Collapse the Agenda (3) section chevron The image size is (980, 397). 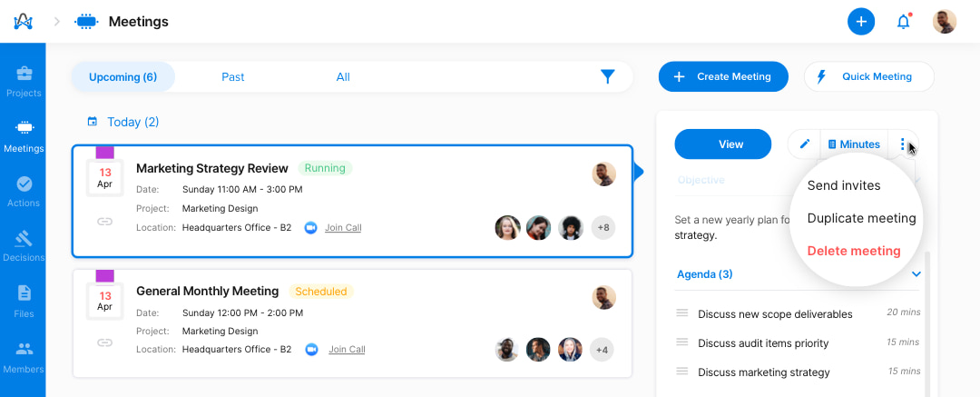pyautogui.click(x=916, y=274)
